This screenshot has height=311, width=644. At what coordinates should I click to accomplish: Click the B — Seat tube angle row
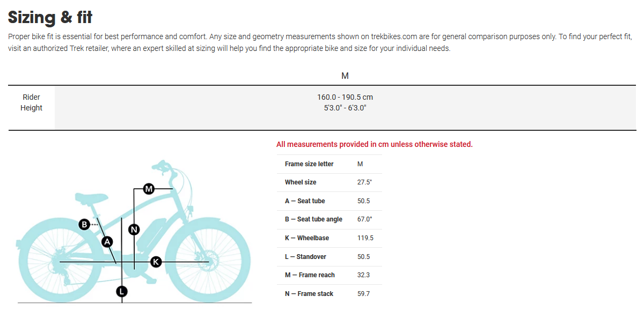click(x=330, y=219)
